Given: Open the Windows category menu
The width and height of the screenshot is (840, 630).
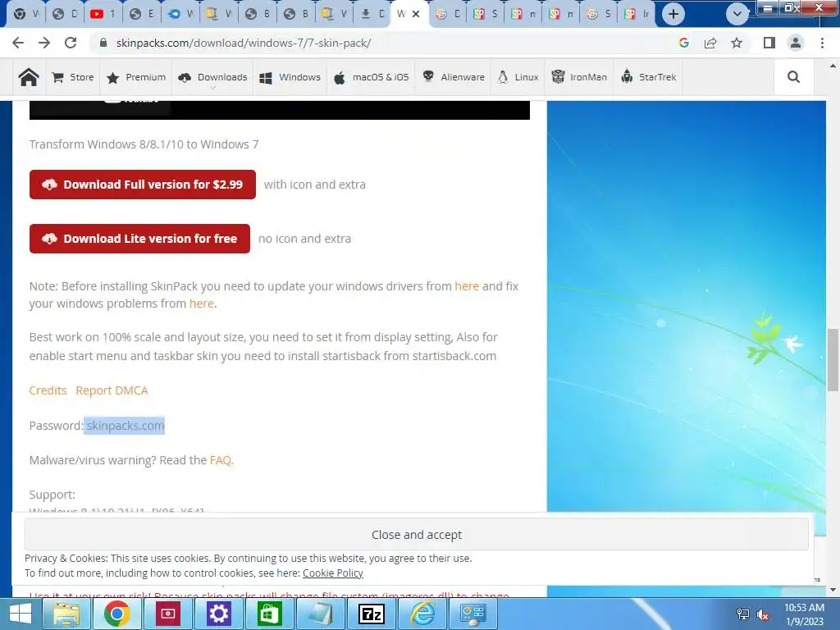Looking at the screenshot, I should coord(290,77).
